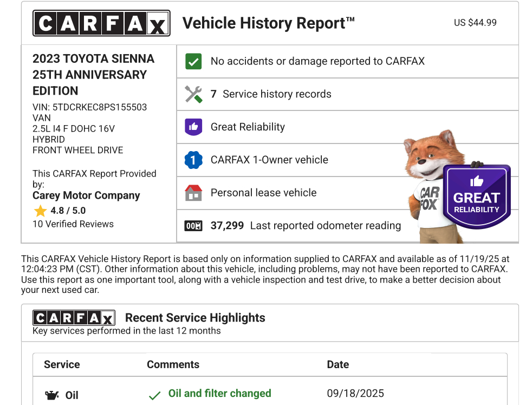Click the wrench service history icon
Image resolution: width=532 pixels, height=405 pixels.
pyautogui.click(x=193, y=94)
